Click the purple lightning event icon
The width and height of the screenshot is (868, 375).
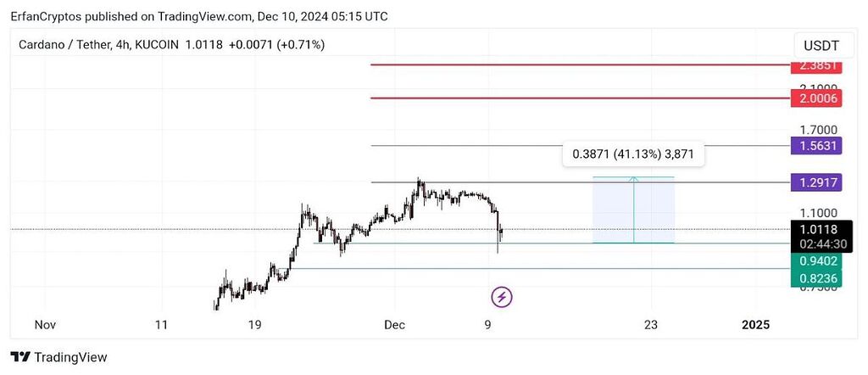tap(502, 296)
